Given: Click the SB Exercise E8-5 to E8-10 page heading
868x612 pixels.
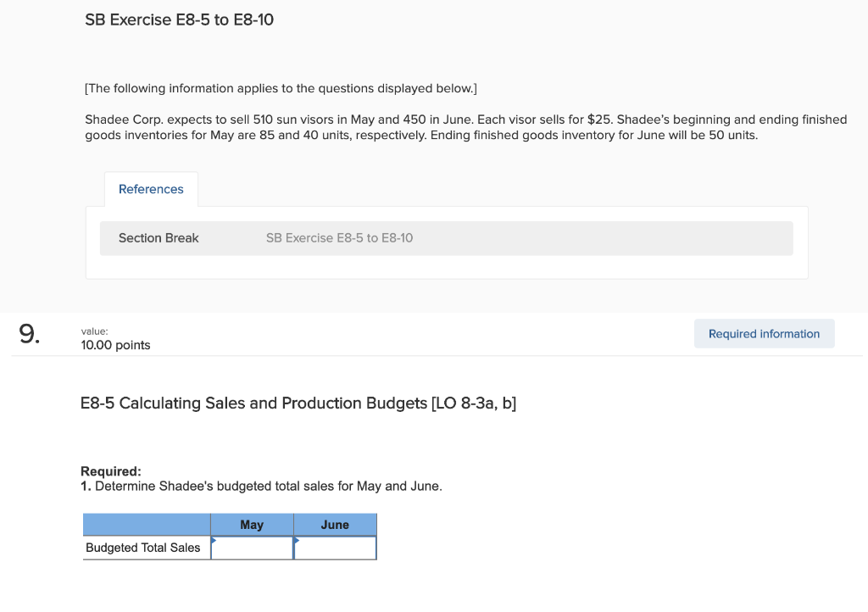Looking at the screenshot, I should click(x=180, y=20).
